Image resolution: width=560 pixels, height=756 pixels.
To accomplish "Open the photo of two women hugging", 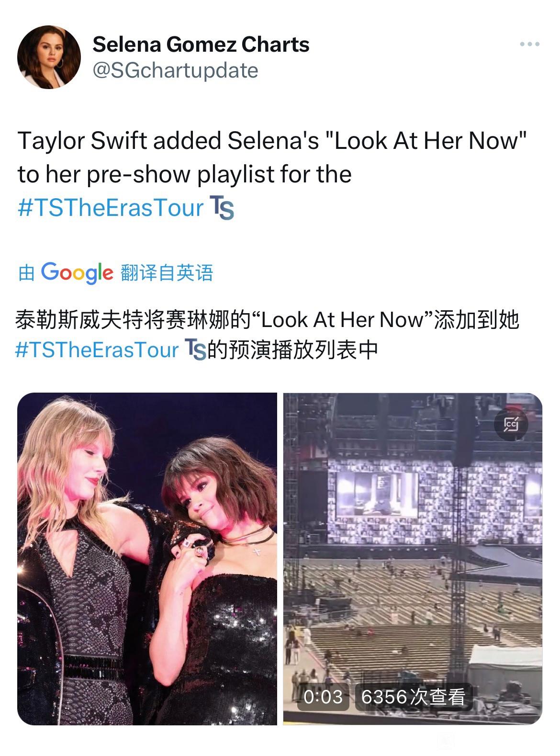I will [147, 559].
